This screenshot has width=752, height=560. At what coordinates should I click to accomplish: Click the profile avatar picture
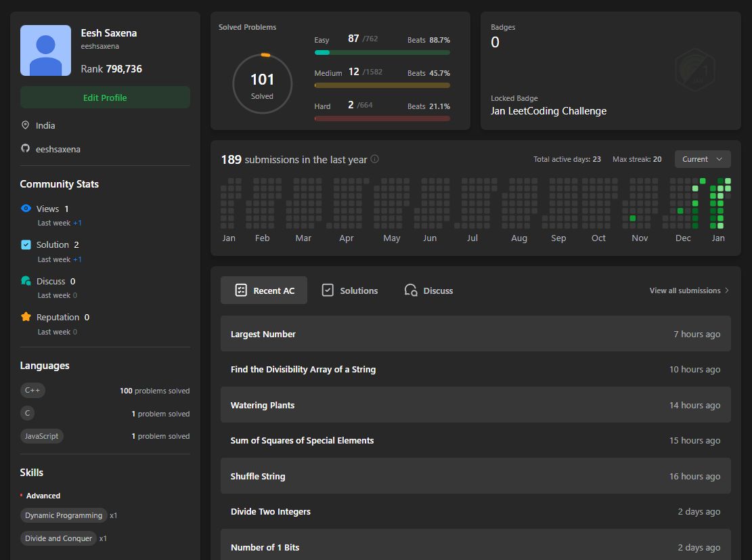point(45,51)
